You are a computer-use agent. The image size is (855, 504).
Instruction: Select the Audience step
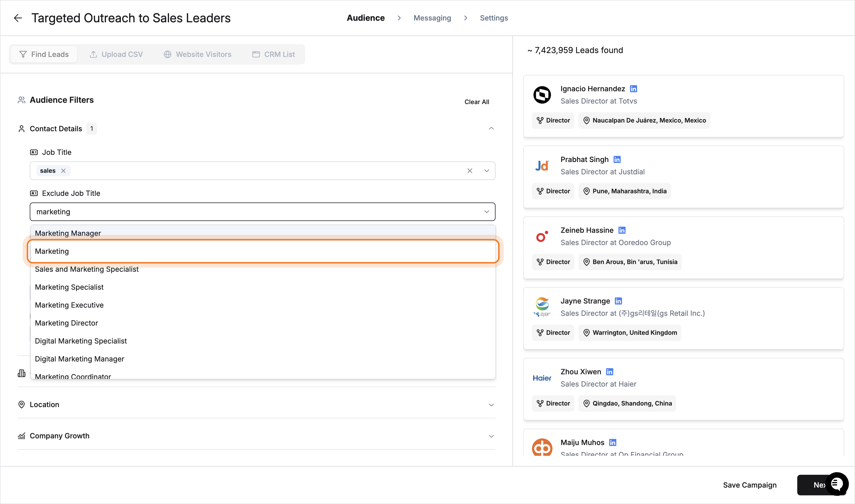click(x=365, y=18)
